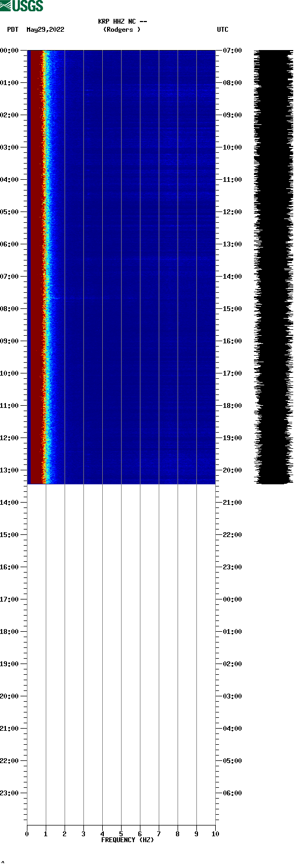Click the '23:00' label on UTC axis
The width and height of the screenshot is (297, 868).
point(232,567)
